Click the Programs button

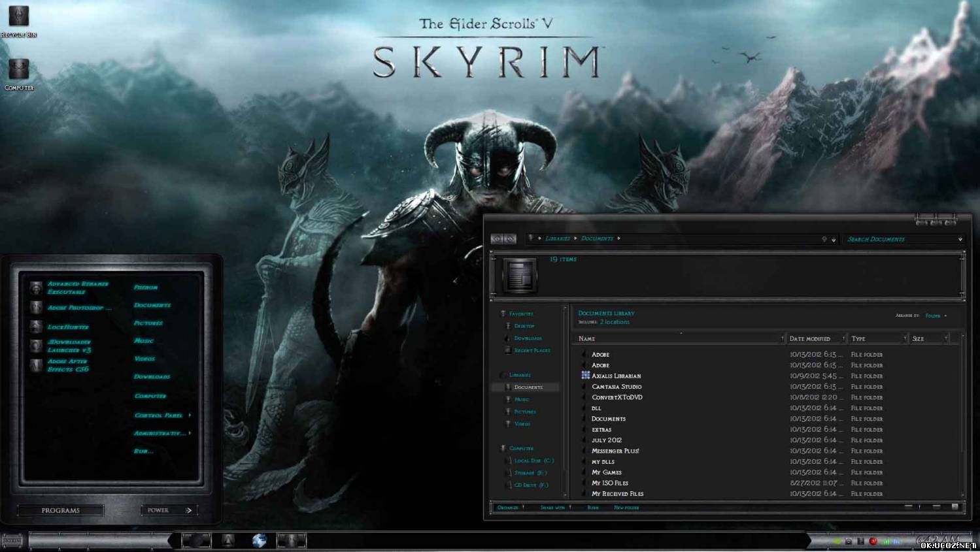tap(60, 510)
